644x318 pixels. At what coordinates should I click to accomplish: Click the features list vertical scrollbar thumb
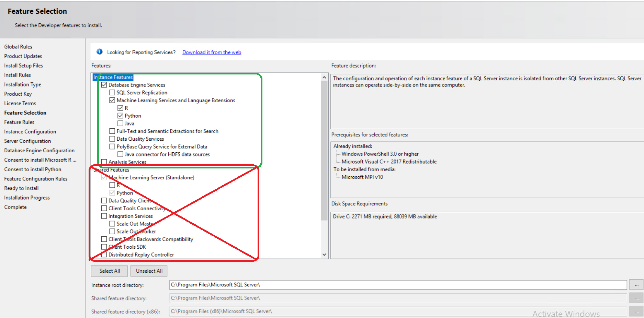[324, 150]
